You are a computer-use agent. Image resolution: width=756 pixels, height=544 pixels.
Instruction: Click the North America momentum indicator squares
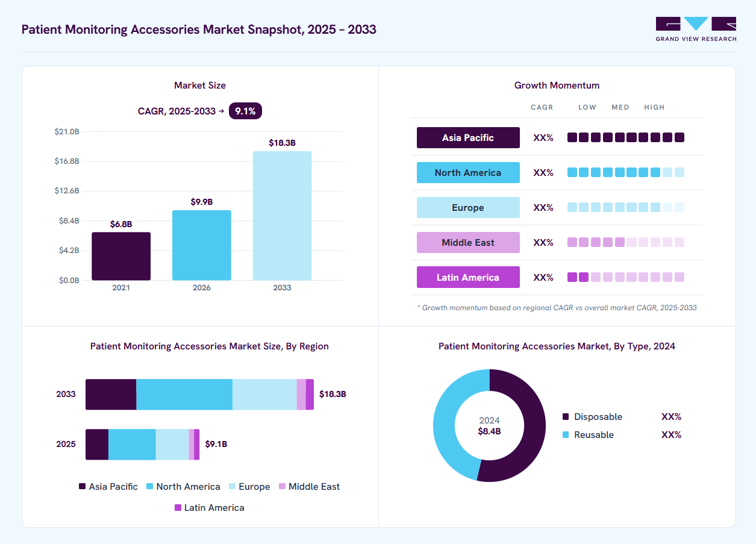click(626, 172)
